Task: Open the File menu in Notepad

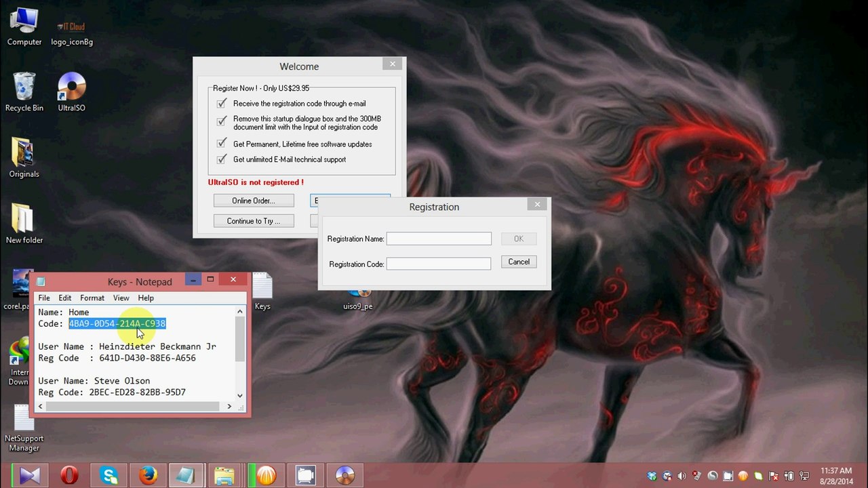Action: (x=44, y=298)
